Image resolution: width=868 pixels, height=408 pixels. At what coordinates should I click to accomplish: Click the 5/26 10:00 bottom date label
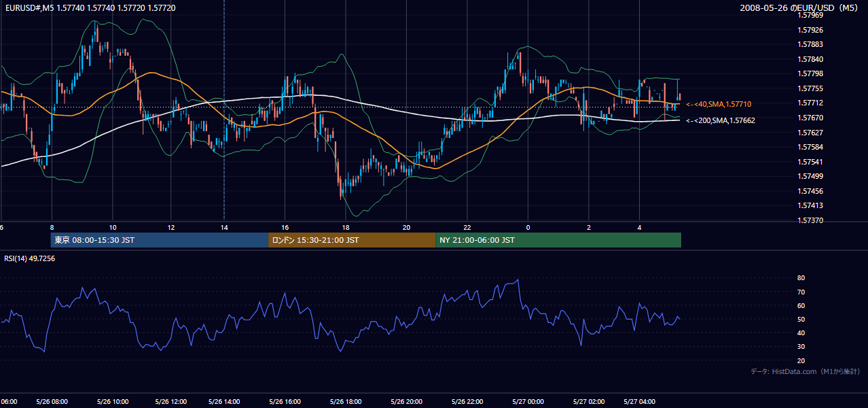[x=113, y=402]
